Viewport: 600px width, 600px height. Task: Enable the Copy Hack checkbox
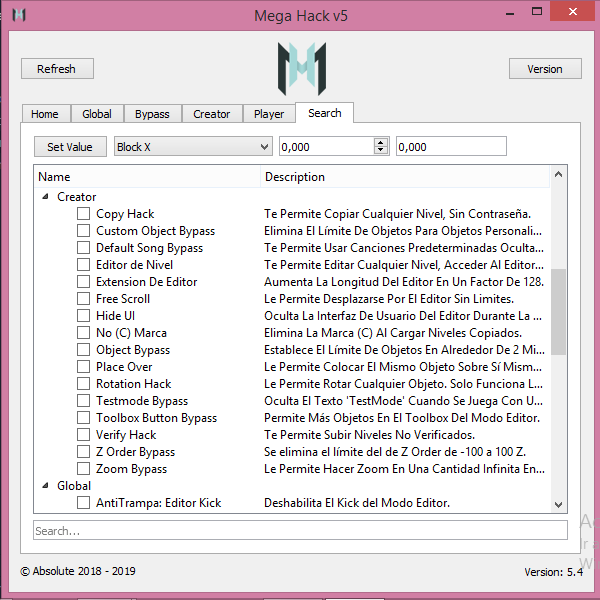[83, 214]
